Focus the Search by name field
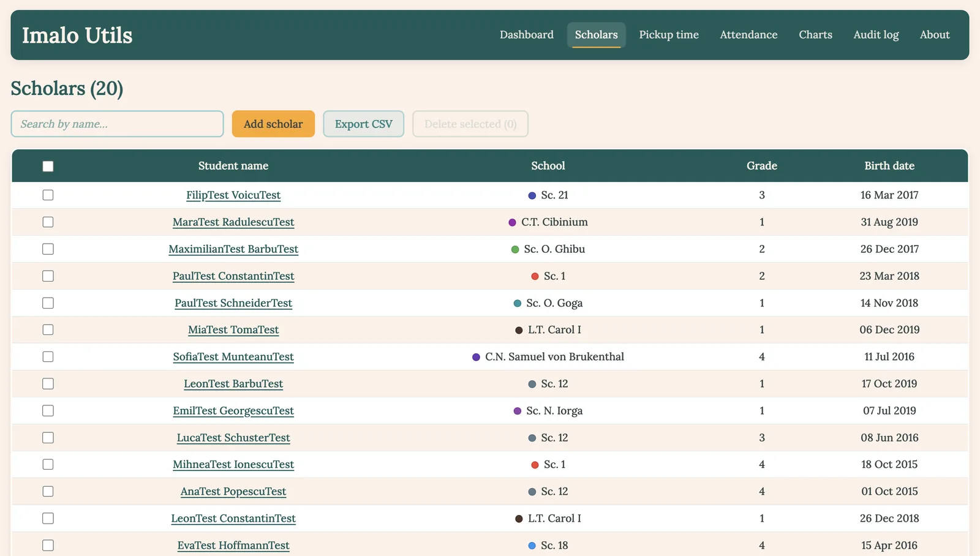The image size is (980, 556). [x=117, y=124]
